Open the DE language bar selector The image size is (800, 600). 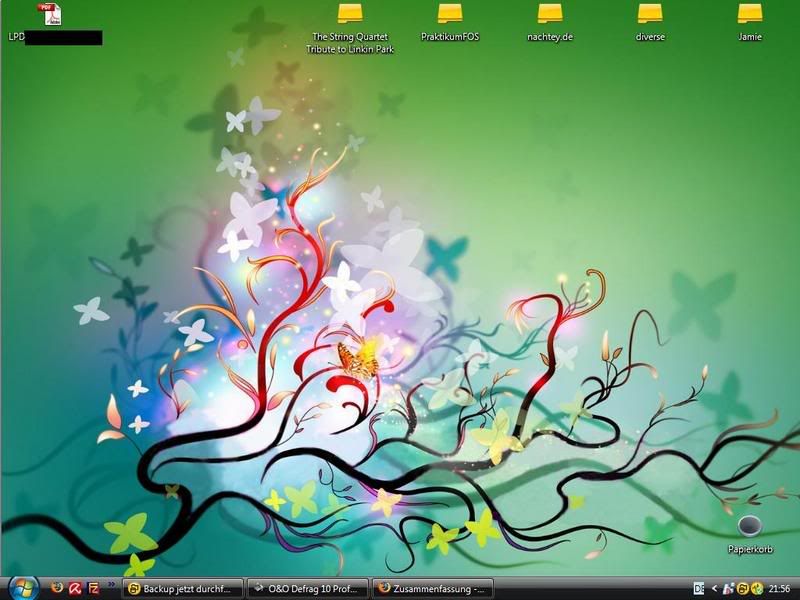point(699,588)
